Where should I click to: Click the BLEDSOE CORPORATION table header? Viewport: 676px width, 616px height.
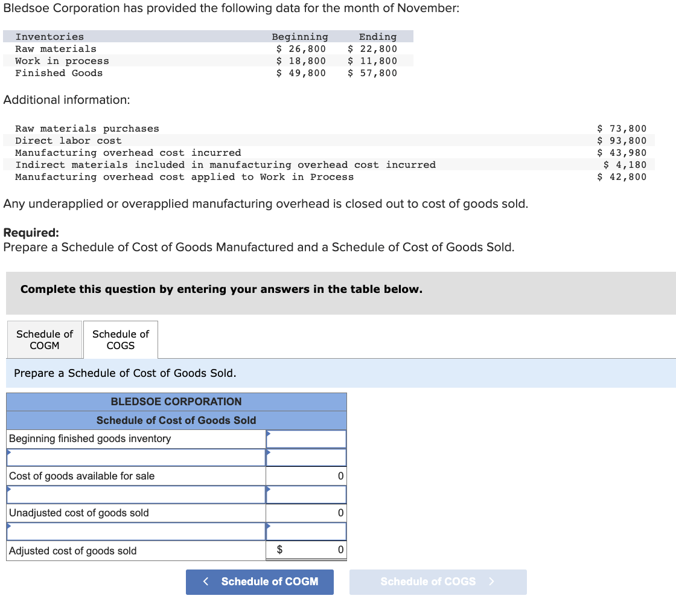coord(176,402)
